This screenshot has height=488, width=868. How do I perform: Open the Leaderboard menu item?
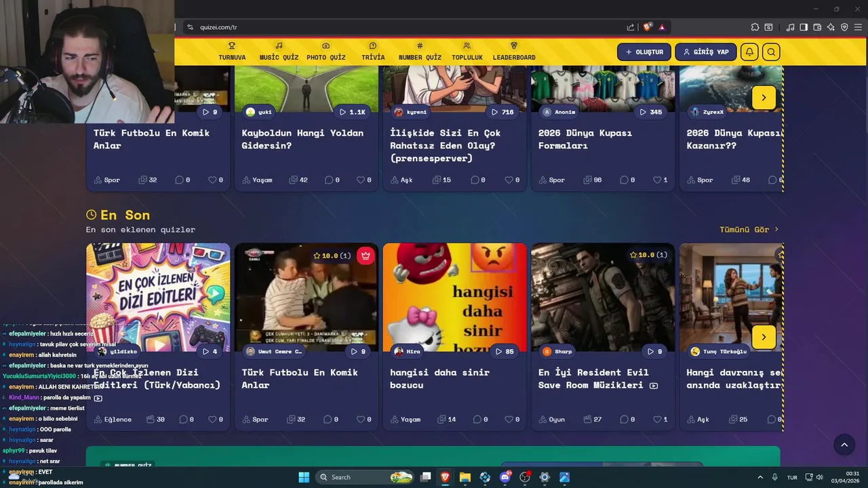pos(514,52)
